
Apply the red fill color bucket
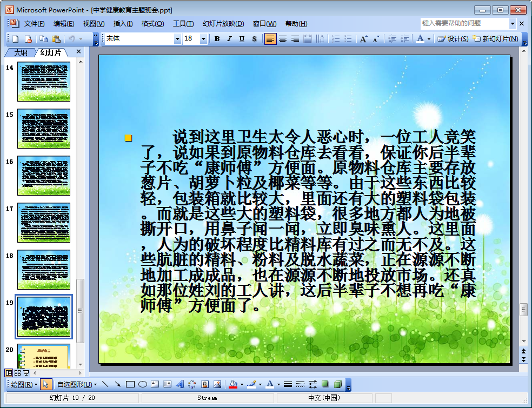click(x=233, y=384)
